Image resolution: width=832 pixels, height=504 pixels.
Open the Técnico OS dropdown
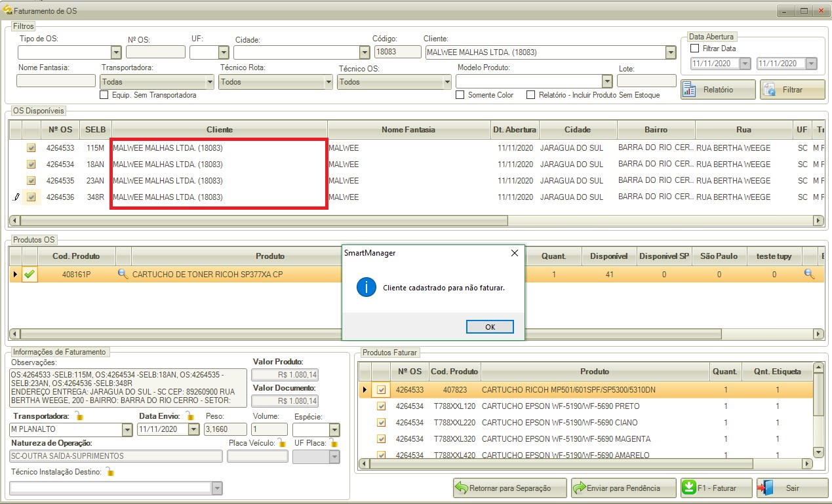click(447, 82)
